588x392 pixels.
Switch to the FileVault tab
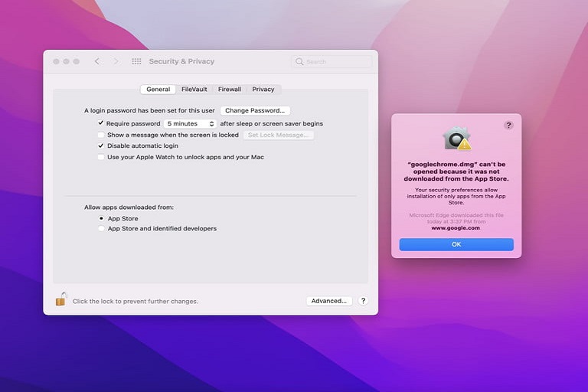click(x=194, y=90)
